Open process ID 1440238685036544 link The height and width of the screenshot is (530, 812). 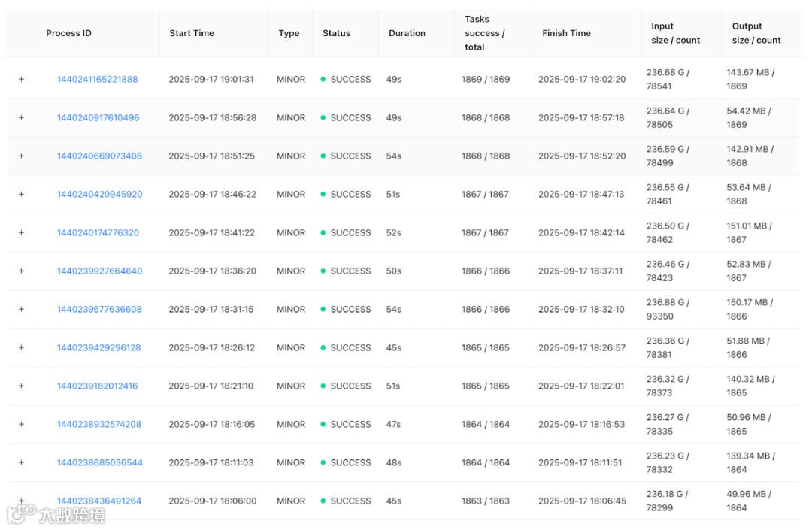click(x=99, y=462)
